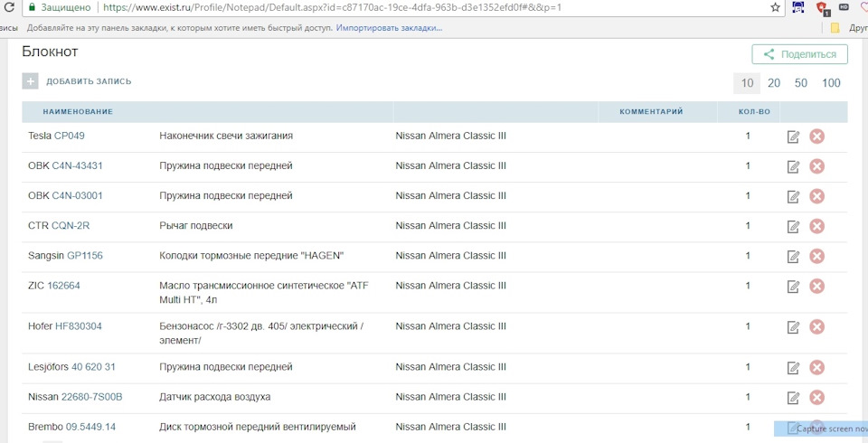Delete the Tesla CP049 entry
The height and width of the screenshot is (443, 868).
point(817,137)
